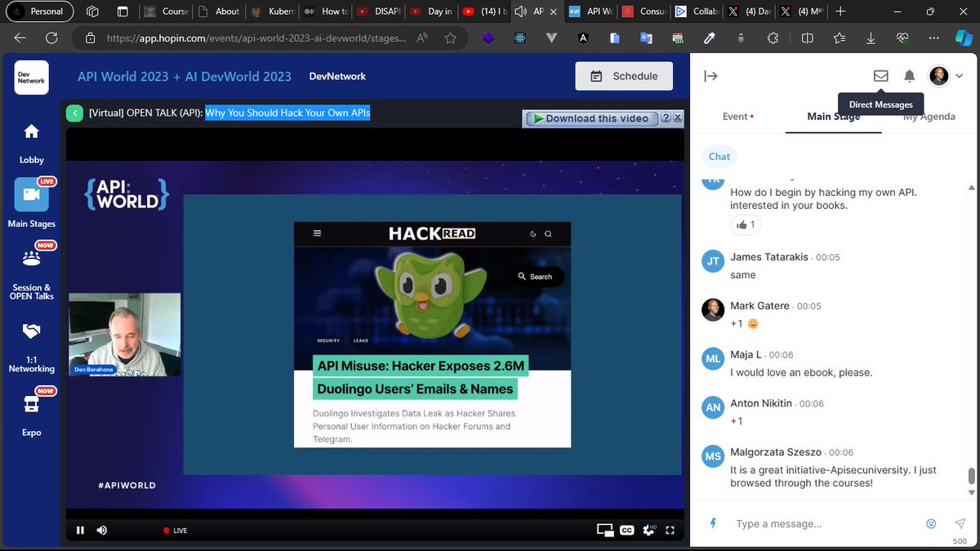Expand the profile avatar dropdown chevron
This screenshot has width=980, height=551.
pos(960,76)
